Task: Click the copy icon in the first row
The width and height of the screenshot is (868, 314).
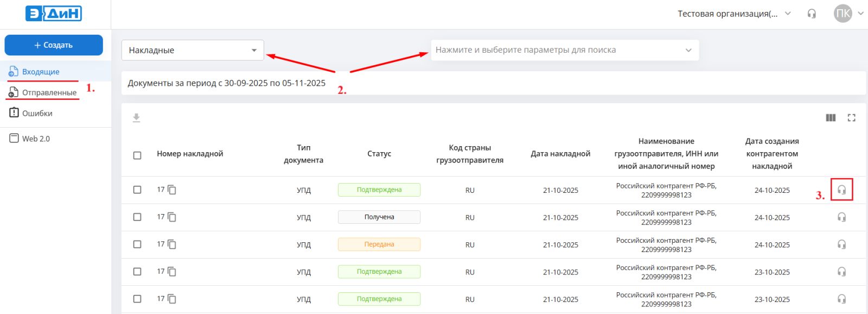Action: coord(172,190)
